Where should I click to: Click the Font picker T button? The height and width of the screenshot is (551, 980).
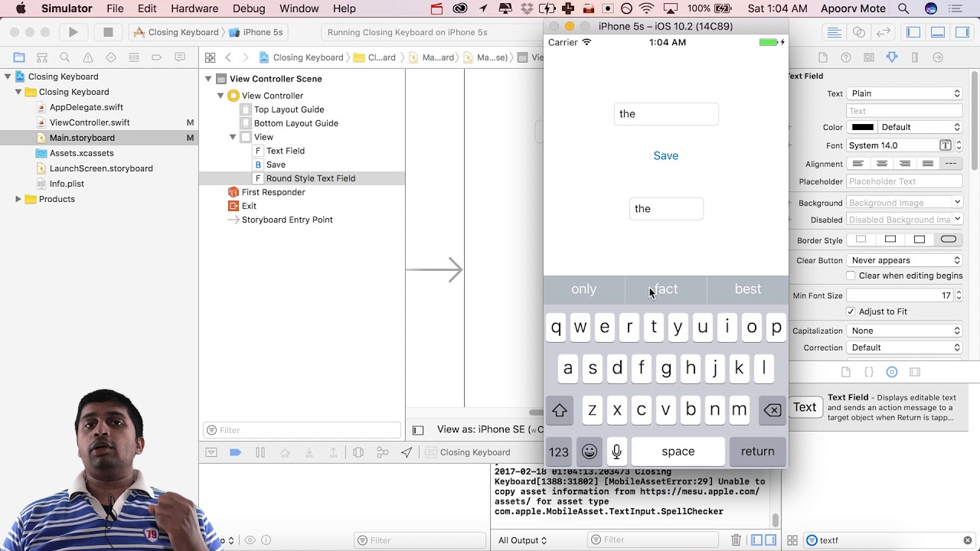(x=946, y=145)
